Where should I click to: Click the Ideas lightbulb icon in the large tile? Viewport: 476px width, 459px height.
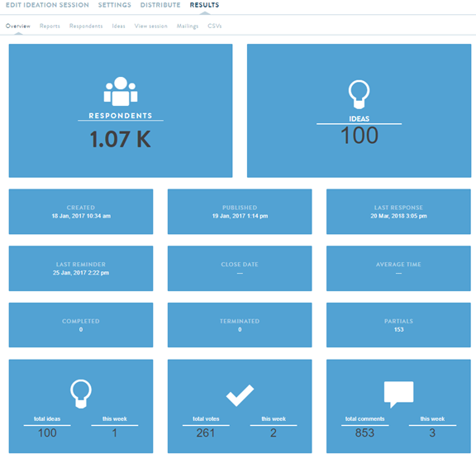pos(359,94)
